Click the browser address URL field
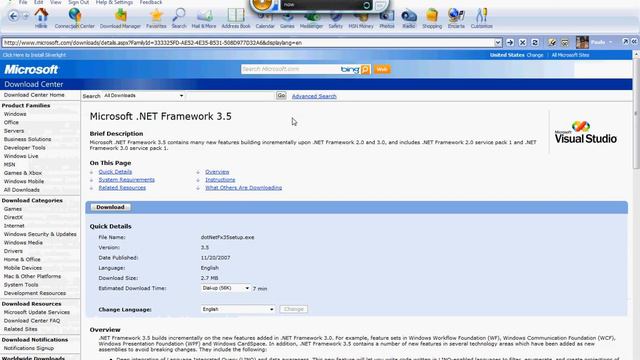 point(248,42)
